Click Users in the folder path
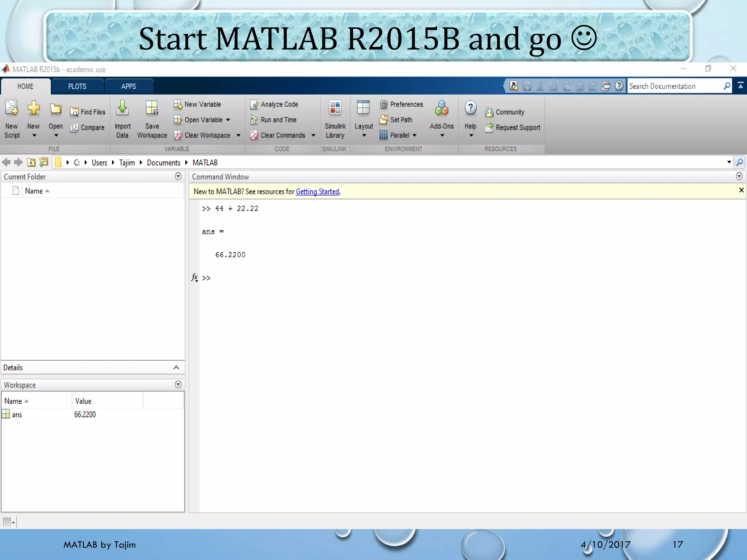The image size is (747, 560). (x=99, y=163)
